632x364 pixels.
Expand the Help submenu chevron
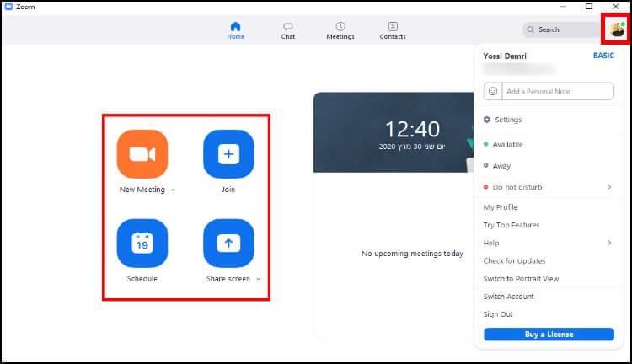point(609,243)
